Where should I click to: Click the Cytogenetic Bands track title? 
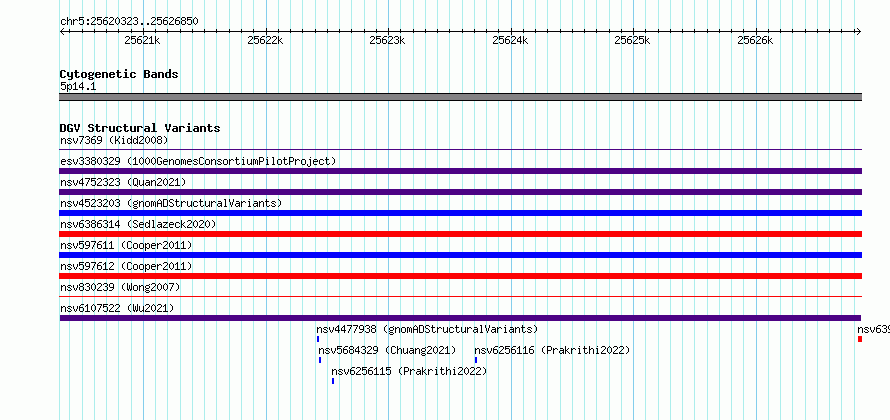pyautogui.click(x=119, y=74)
